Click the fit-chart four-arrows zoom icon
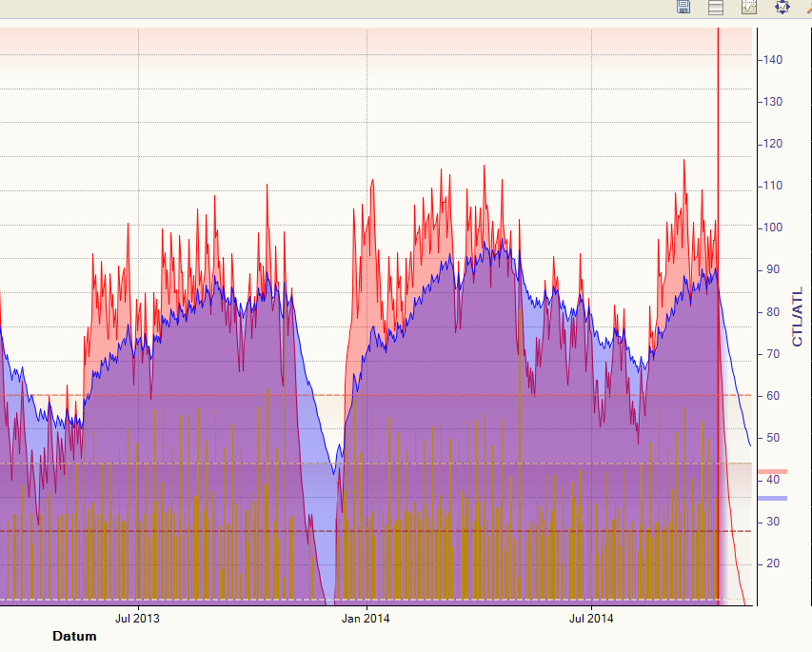The height and width of the screenshot is (652, 812). (782, 7)
